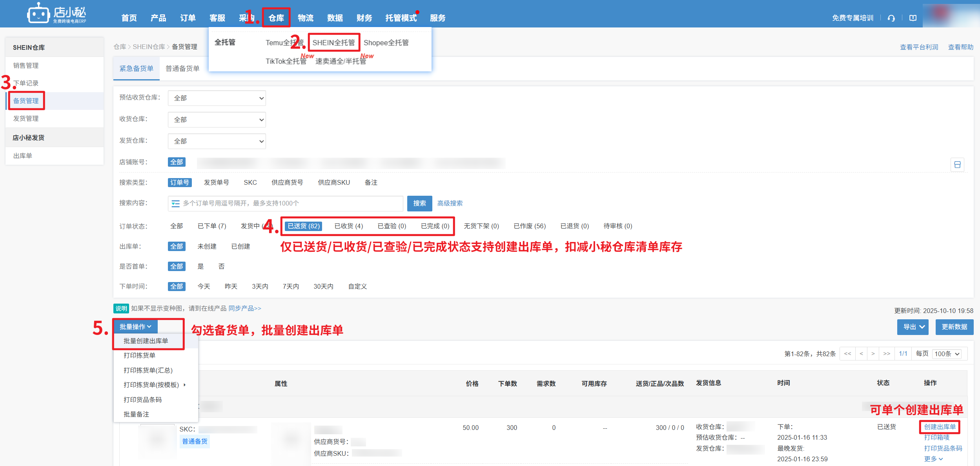Select the 7天内 order time filter
The image size is (980, 466).
(291, 286)
